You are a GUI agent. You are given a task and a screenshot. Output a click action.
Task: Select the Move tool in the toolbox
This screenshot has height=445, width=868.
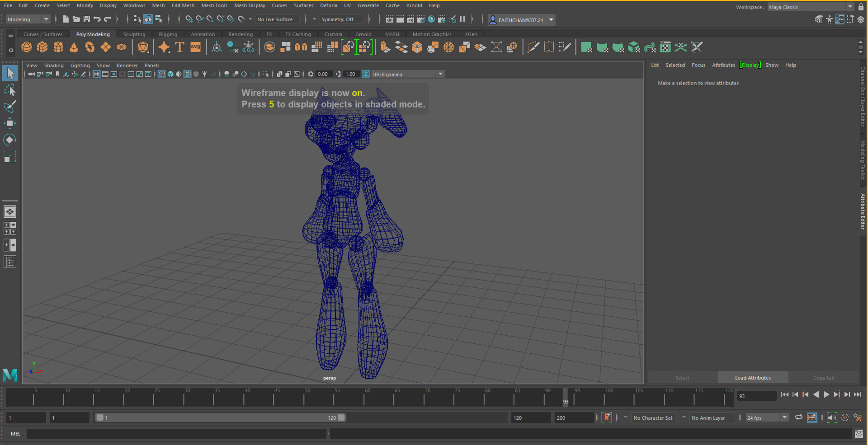9,122
